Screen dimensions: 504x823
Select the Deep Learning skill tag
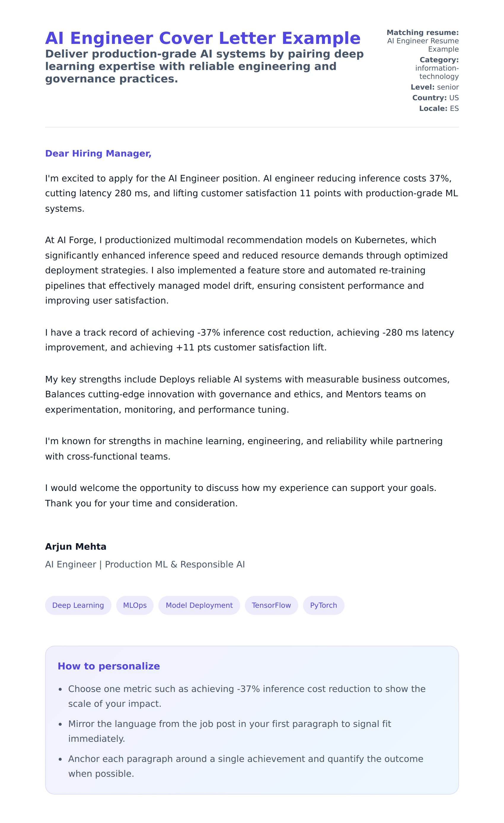point(78,605)
